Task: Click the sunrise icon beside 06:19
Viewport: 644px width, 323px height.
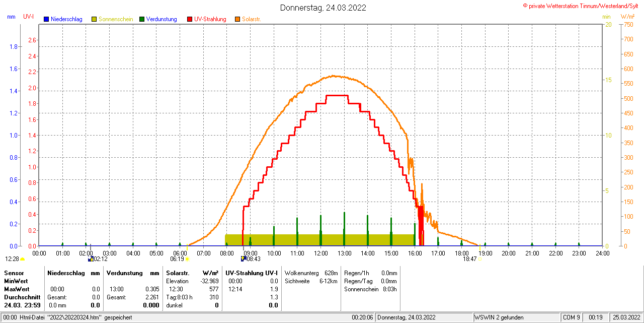Action: [187, 259]
